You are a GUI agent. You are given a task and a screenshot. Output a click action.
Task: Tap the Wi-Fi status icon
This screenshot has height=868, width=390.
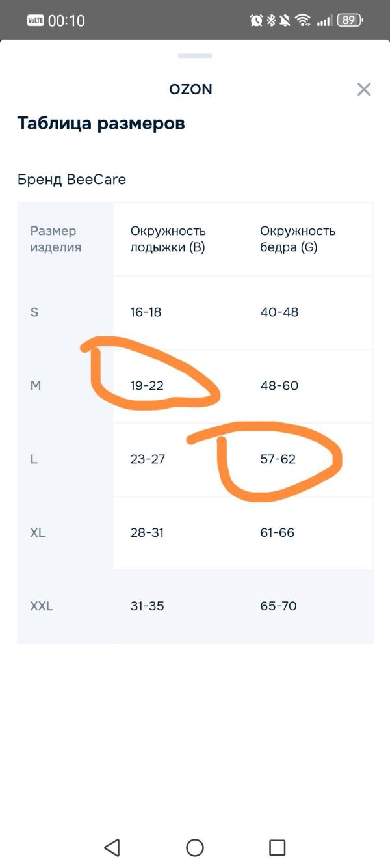(x=303, y=20)
